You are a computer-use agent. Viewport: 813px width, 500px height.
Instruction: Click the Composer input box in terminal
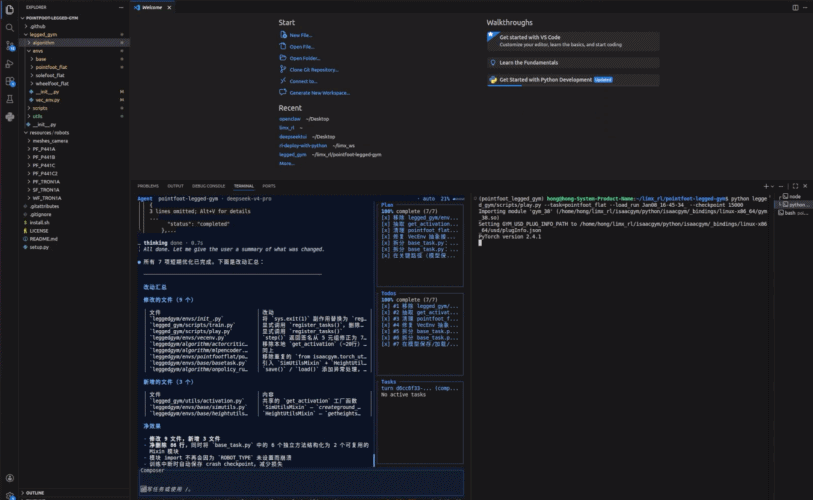tap(301, 483)
